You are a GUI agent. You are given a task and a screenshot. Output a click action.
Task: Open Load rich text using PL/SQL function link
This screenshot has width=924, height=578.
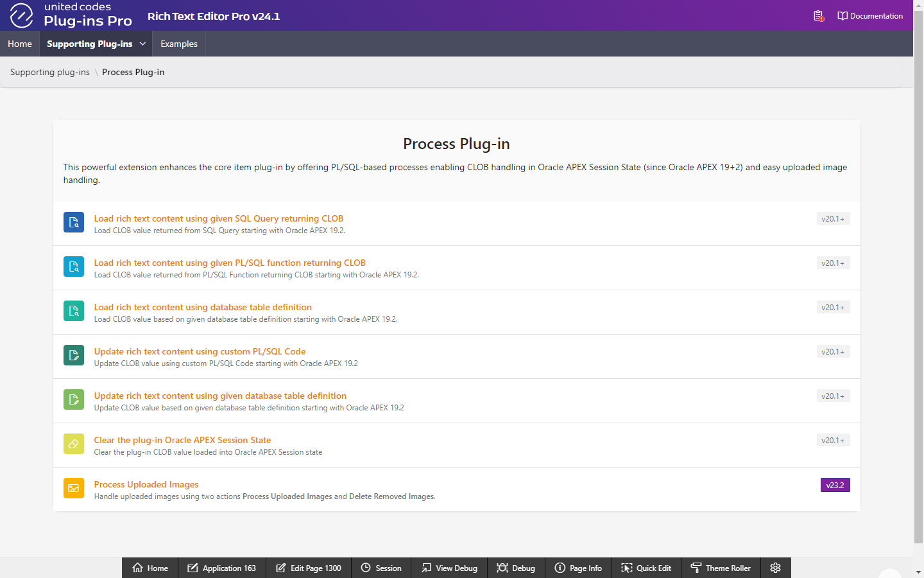(x=230, y=263)
